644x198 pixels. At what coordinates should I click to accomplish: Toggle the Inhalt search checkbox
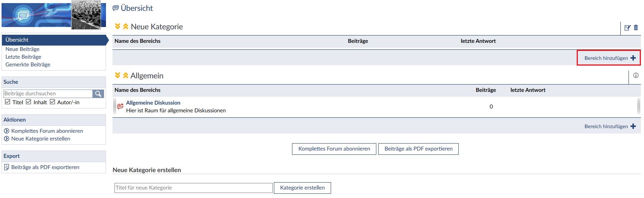(x=29, y=102)
